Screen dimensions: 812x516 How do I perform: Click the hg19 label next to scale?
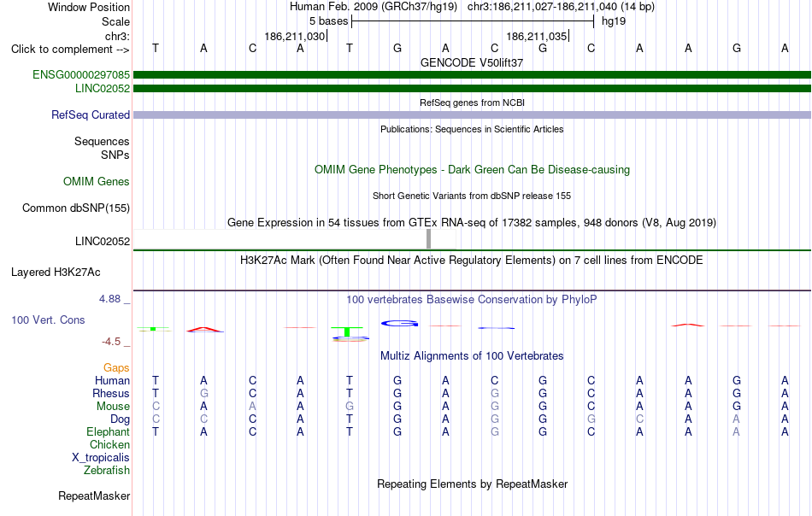(614, 21)
